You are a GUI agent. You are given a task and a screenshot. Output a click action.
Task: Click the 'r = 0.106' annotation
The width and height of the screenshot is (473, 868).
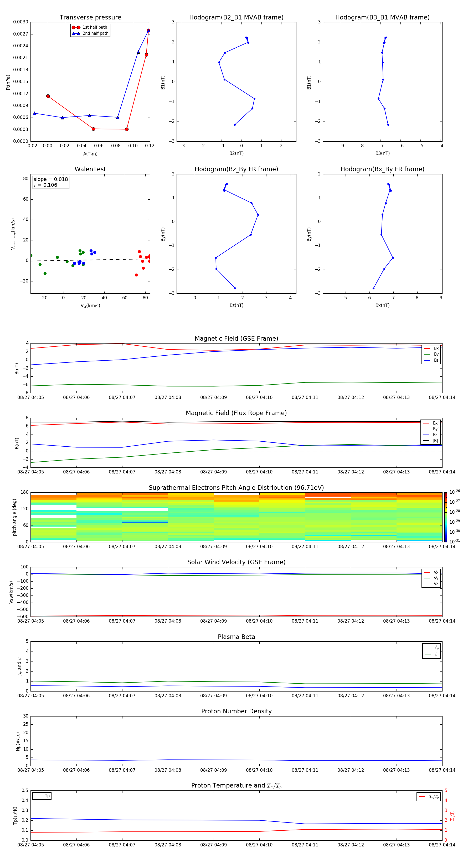(x=45, y=185)
